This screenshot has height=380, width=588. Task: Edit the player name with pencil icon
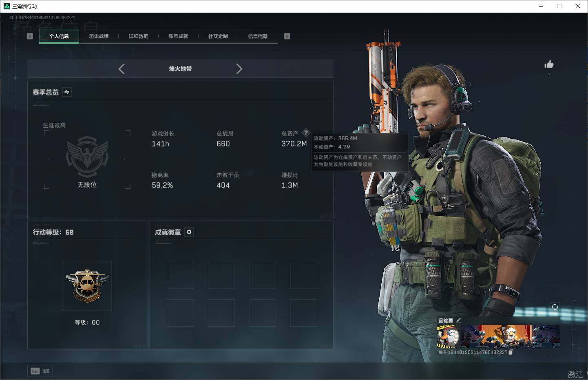click(458, 320)
